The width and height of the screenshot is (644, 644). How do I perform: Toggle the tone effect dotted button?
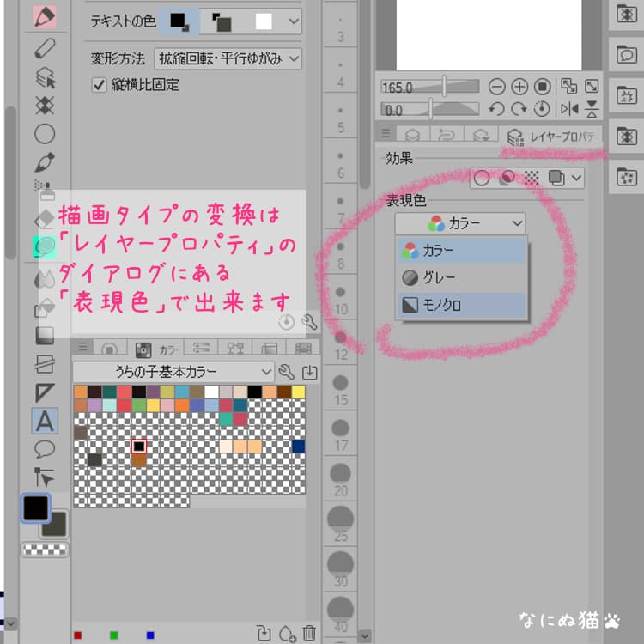click(531, 178)
